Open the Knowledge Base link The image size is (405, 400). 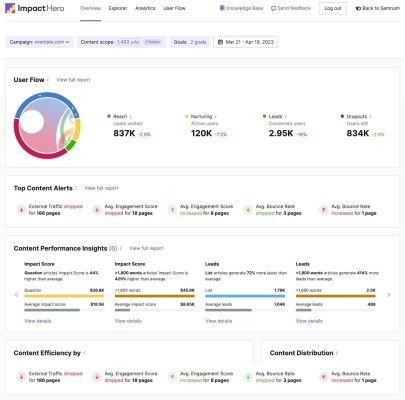pos(242,8)
